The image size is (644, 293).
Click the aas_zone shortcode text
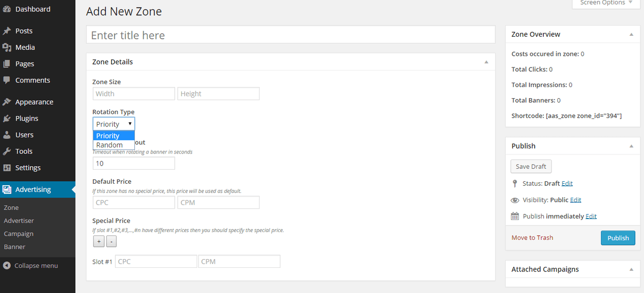click(x=584, y=116)
